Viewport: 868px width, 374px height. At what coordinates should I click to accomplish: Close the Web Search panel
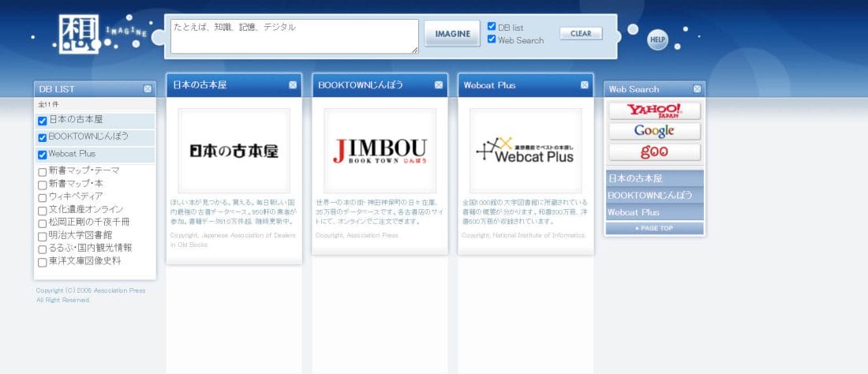[x=697, y=88]
